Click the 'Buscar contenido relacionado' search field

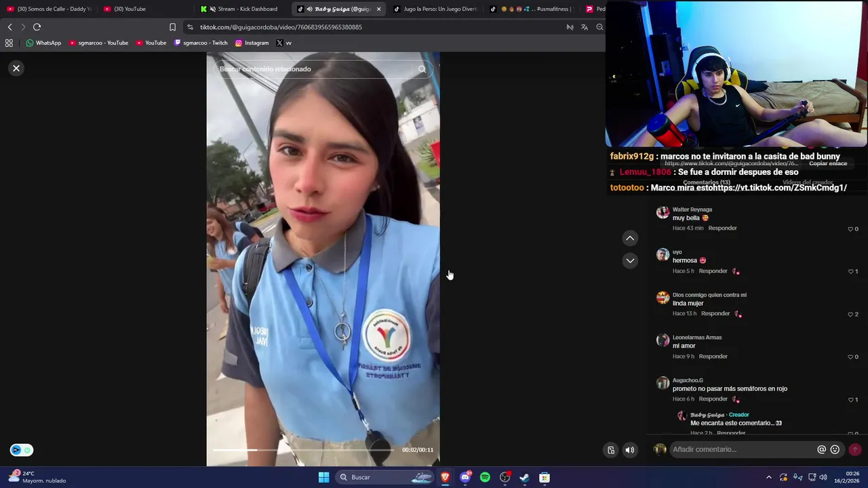[312, 69]
